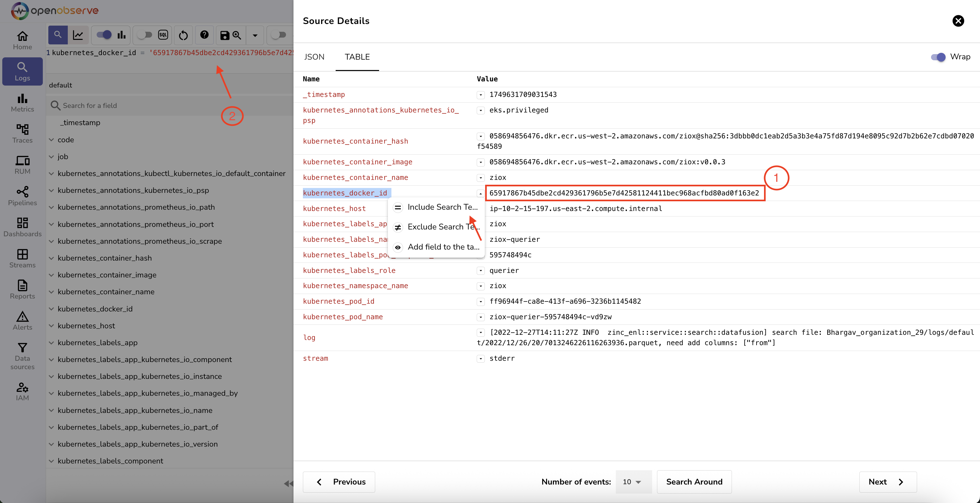This screenshot has width=980, height=503.
Task: Expand kubernetes_docker_id field in the list
Action: (x=51, y=309)
